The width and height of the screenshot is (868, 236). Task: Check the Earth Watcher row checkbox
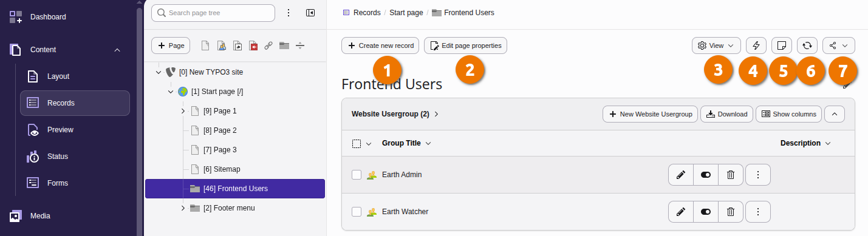click(357, 212)
